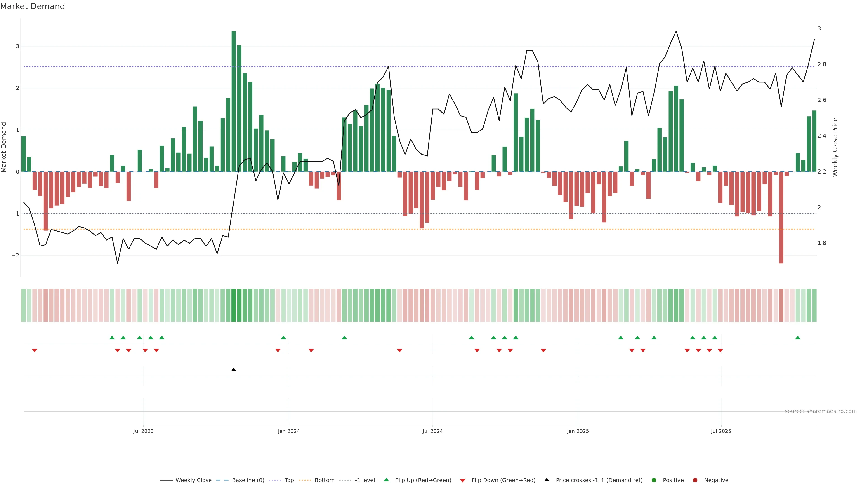Image resolution: width=868 pixels, height=488 pixels.
Task: Click the Jul 2024 axis label
Action: pyautogui.click(x=433, y=431)
